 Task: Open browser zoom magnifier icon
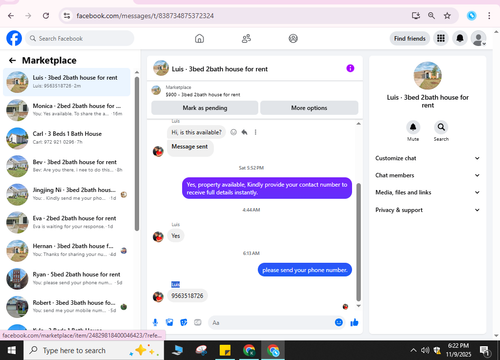point(431,16)
